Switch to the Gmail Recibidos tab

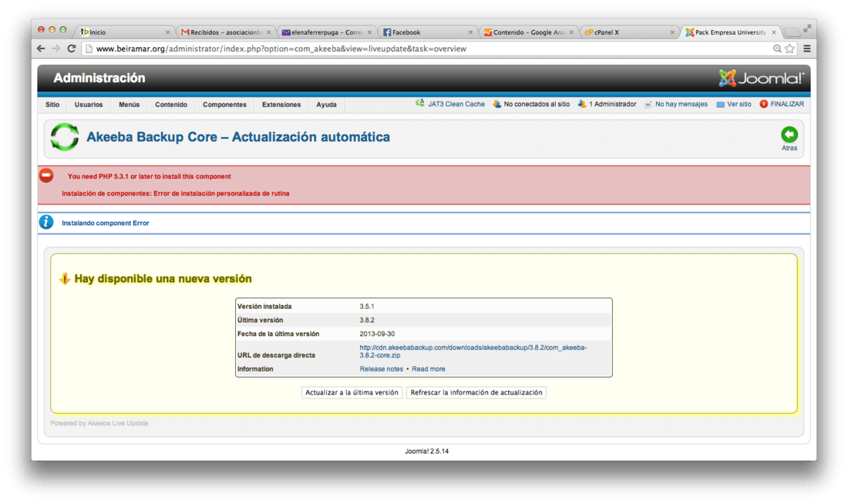[226, 32]
